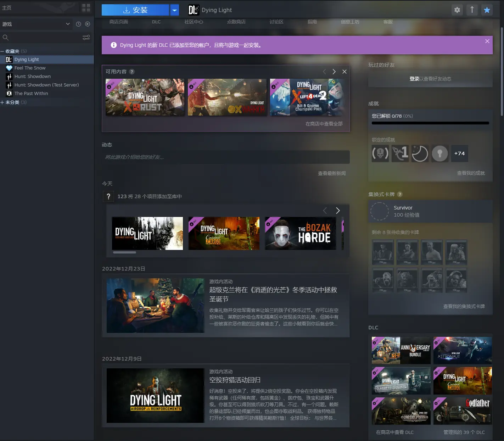Open the 讨论区 tab
The height and width of the screenshot is (441, 504).
(x=276, y=22)
